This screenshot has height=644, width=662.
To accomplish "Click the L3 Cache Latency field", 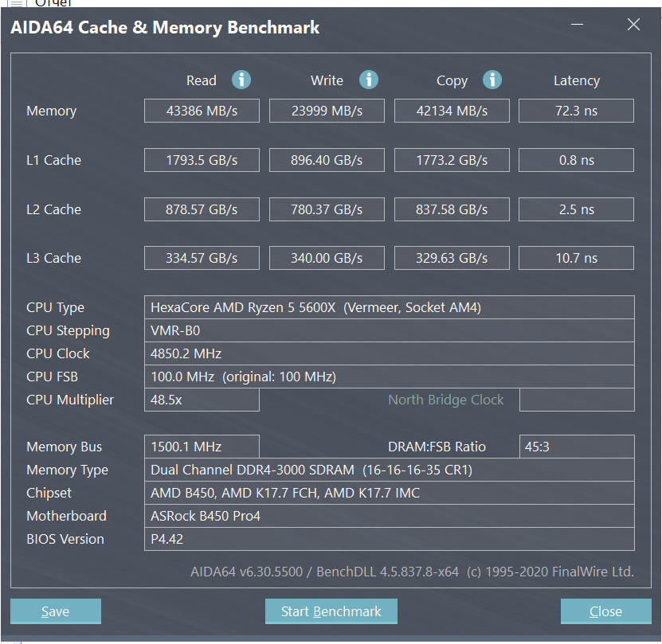I will (576, 258).
